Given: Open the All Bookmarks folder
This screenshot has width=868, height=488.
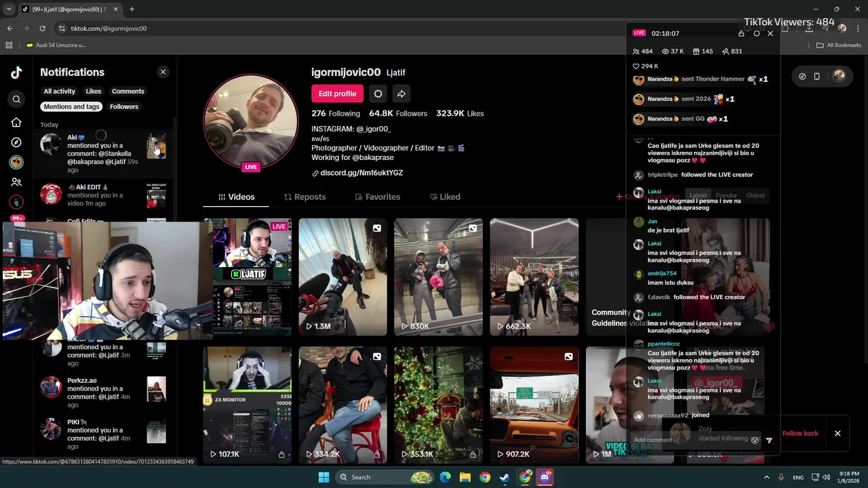Looking at the screenshot, I should pyautogui.click(x=839, y=45).
